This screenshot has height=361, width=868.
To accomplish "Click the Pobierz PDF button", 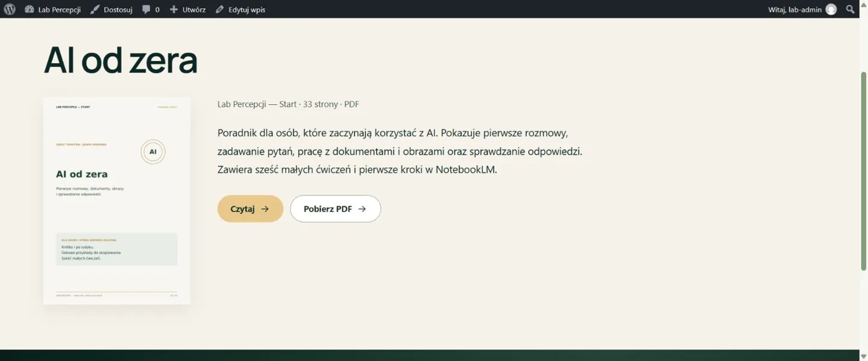I will 335,209.
